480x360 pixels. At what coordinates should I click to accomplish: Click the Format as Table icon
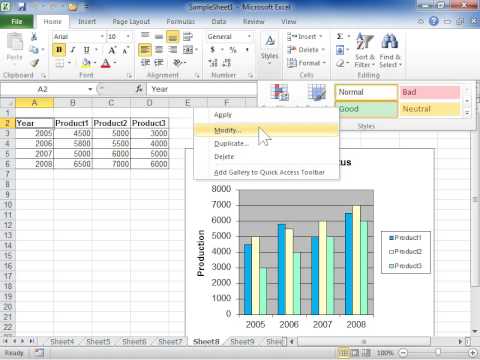pos(316,92)
